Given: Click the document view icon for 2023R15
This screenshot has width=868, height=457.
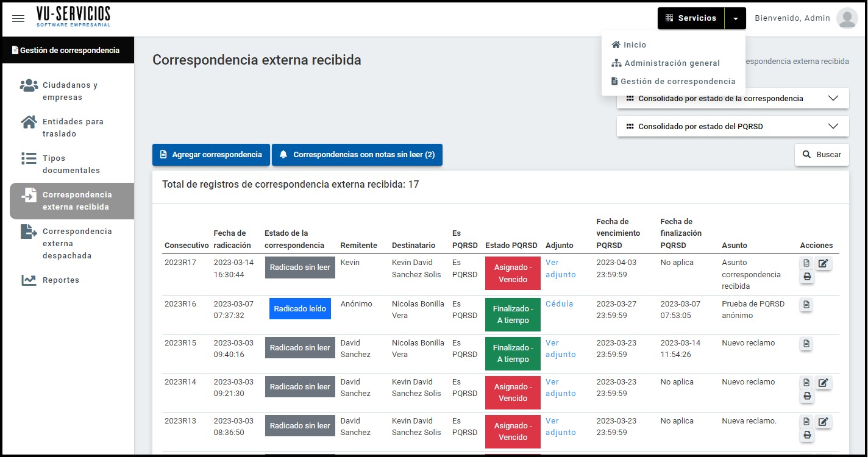Looking at the screenshot, I should point(806,344).
